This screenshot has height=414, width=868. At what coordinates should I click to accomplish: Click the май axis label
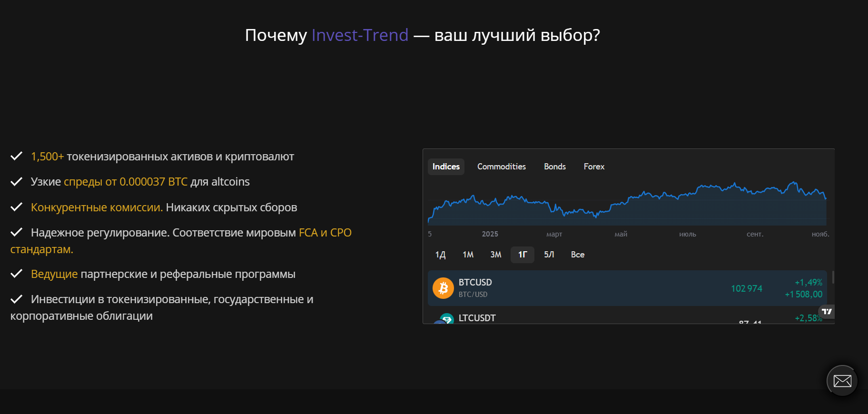point(621,234)
